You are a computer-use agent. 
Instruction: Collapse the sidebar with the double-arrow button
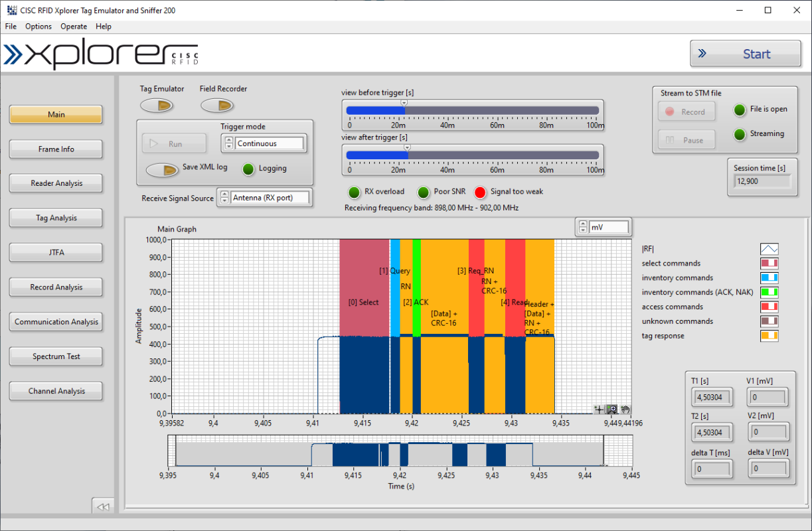103,506
